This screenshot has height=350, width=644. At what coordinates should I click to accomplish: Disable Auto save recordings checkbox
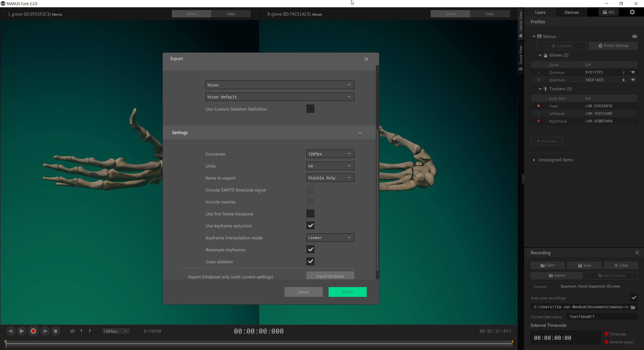tap(634, 298)
